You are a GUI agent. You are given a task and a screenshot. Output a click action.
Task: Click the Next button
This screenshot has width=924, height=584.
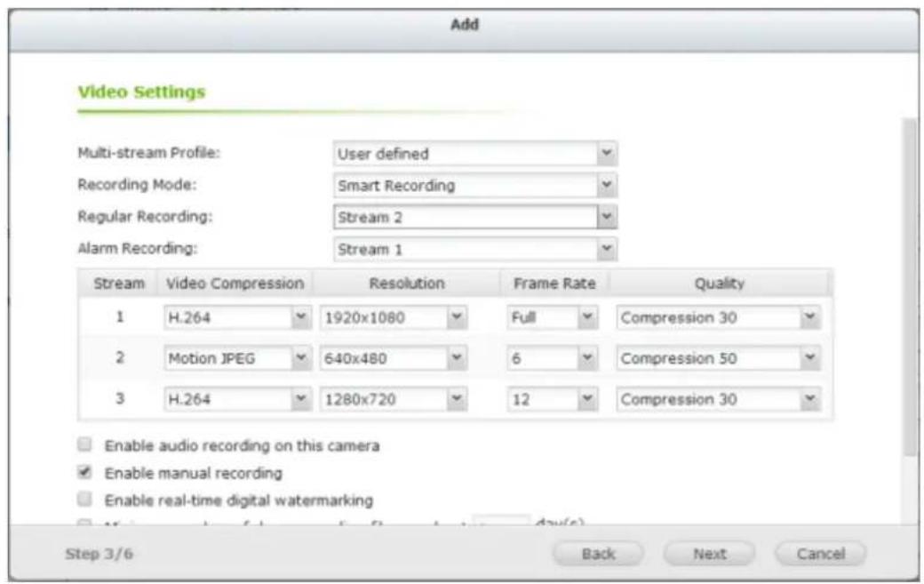[x=710, y=553]
